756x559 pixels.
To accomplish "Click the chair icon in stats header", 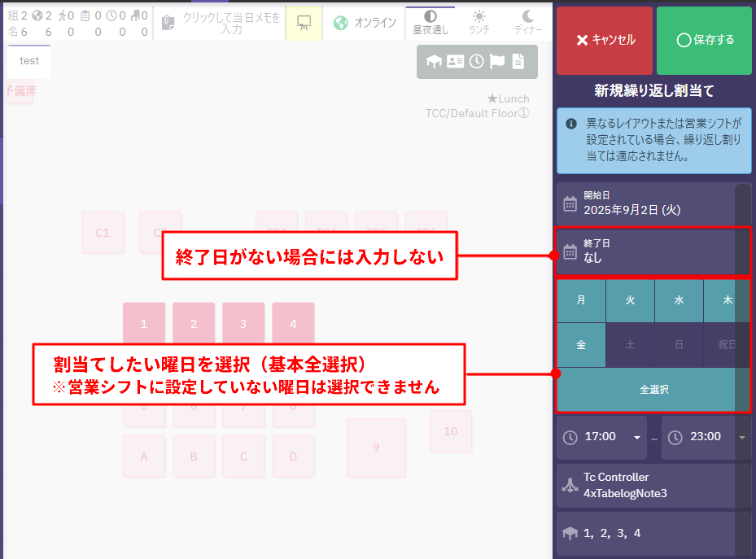I will pos(135,16).
